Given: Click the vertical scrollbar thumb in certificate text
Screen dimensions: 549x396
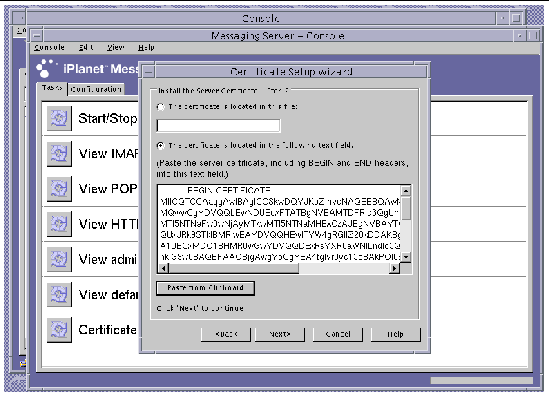Looking at the screenshot, I should 406,208.
